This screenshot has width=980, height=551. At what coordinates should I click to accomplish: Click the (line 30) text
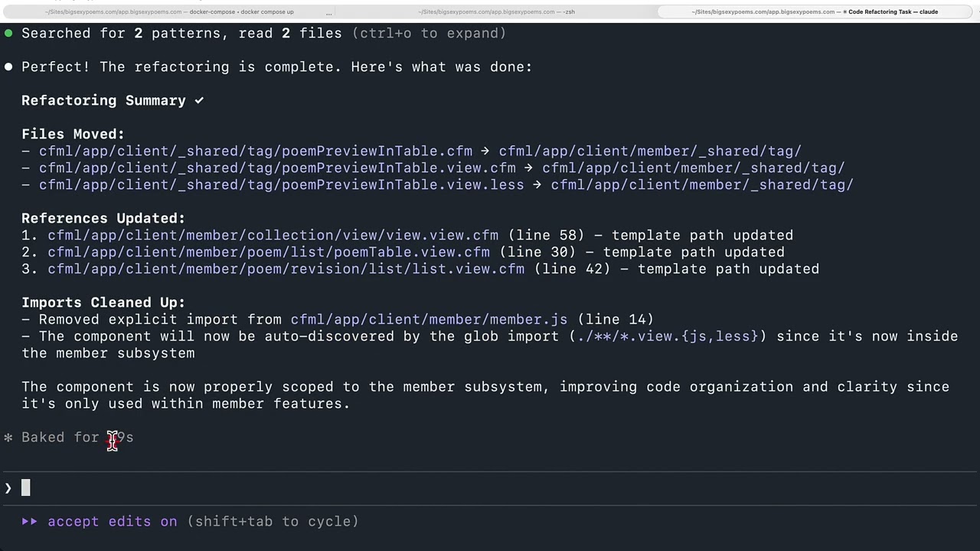537,252
